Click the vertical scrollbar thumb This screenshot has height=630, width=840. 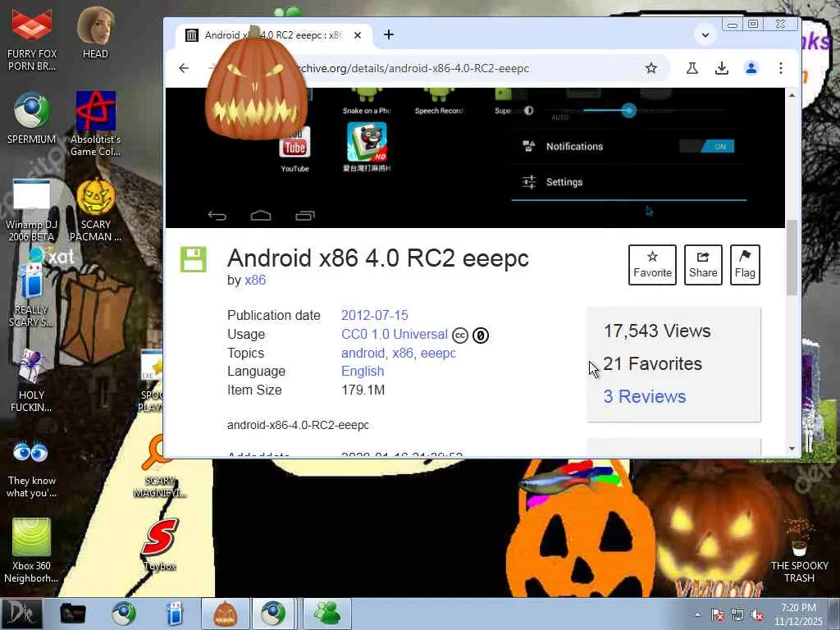792,257
